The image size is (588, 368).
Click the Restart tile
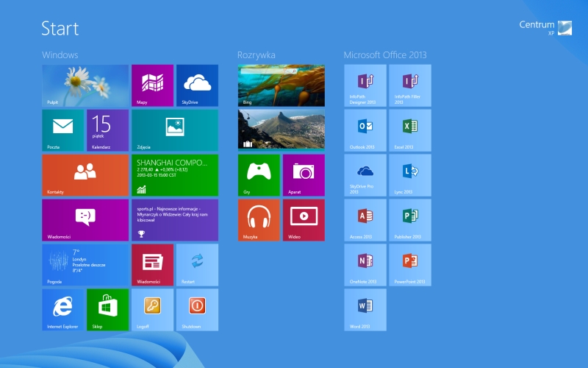click(197, 265)
